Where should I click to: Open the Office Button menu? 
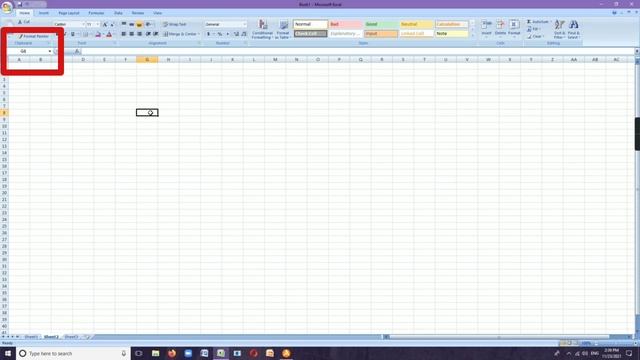point(7,7)
